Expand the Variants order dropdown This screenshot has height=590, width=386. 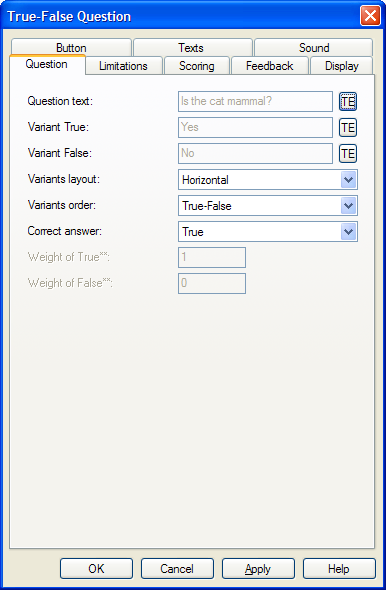point(348,206)
